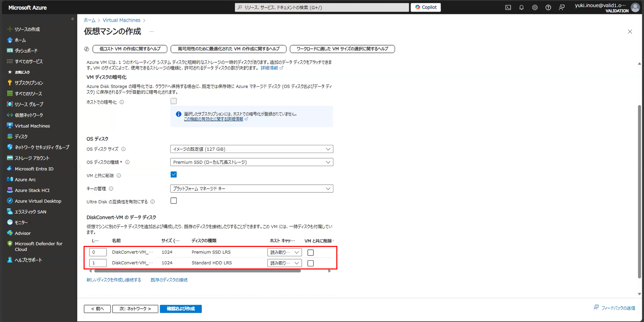644x322 pixels.
Task: Open the notifications bell
Action: click(521, 7)
